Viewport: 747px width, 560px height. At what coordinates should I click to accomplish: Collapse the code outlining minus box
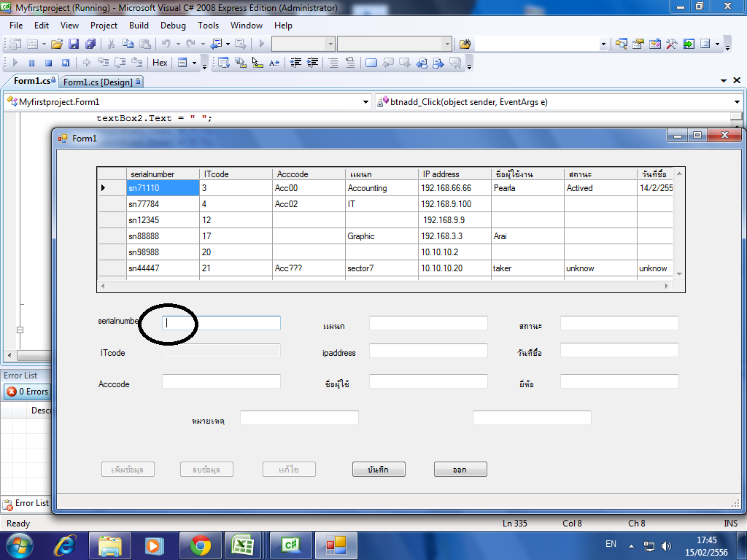click(20, 330)
